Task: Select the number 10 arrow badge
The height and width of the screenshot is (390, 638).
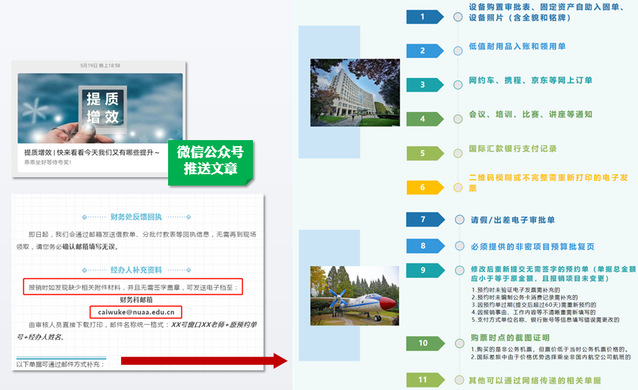Action: tap(425, 343)
